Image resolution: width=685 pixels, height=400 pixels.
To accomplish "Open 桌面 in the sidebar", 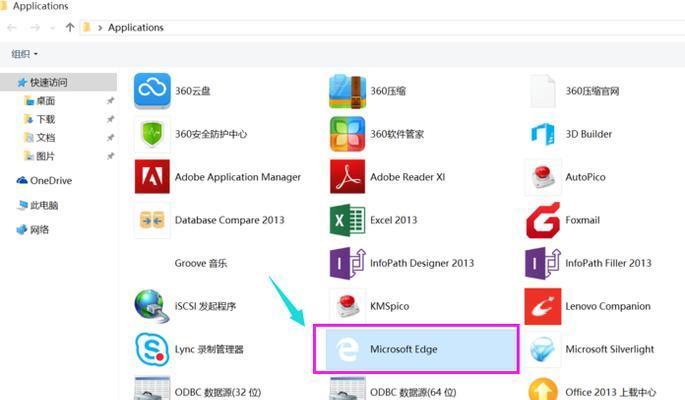I will [x=45, y=101].
